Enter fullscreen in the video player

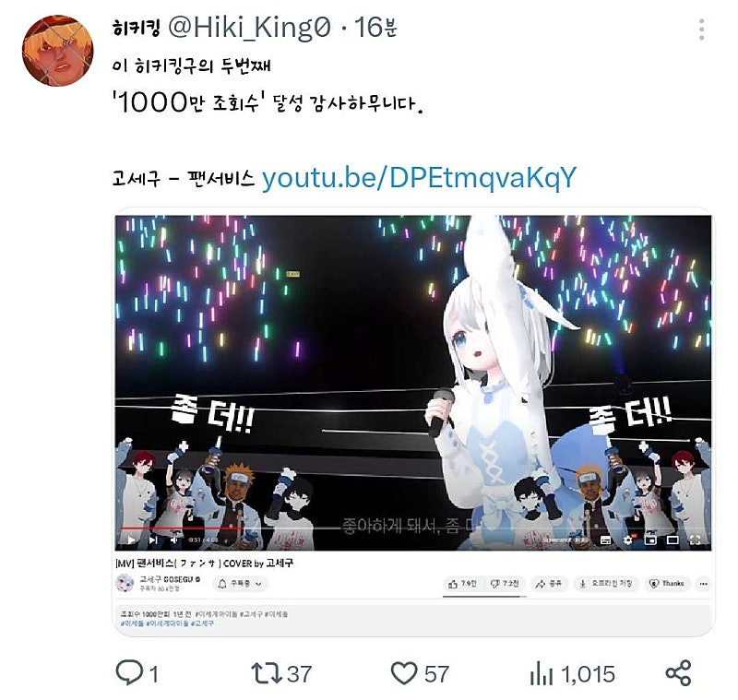[696, 540]
